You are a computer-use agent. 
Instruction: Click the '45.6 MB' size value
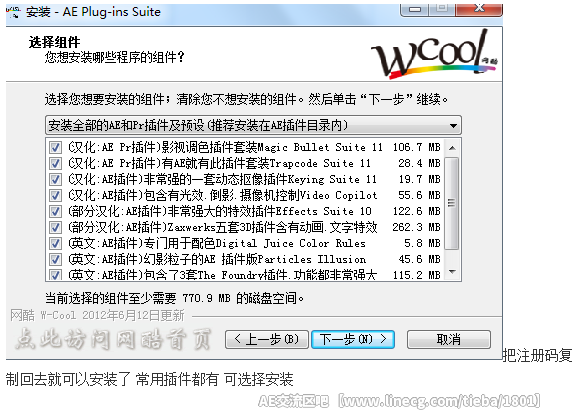[419, 260]
